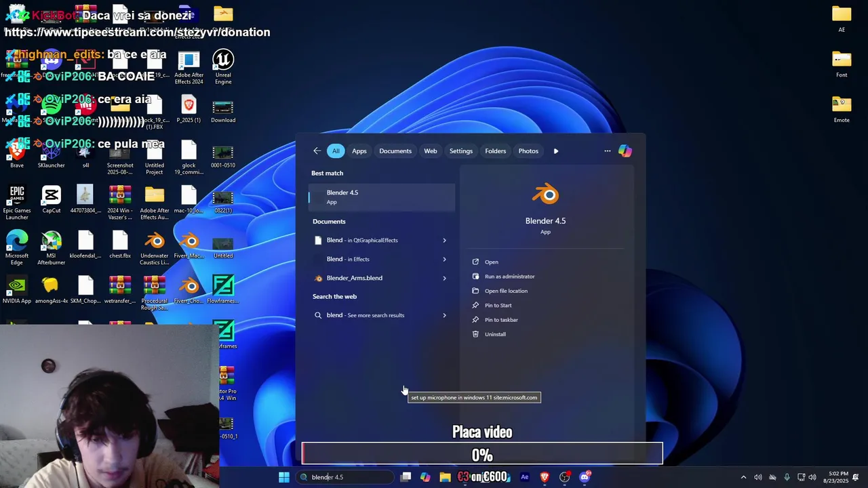The image size is (868, 488).
Task: Open Copilot on the taskbar
Action: point(425,477)
